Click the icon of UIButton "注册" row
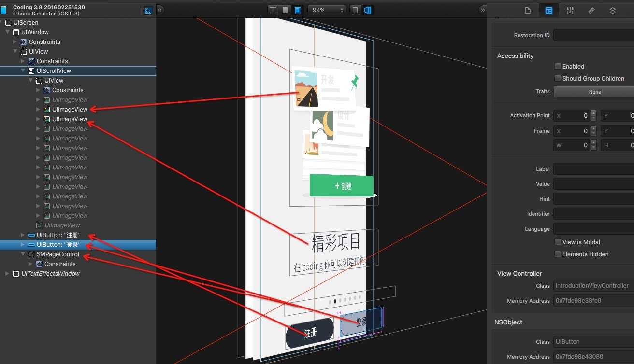634x364 pixels. (31, 235)
